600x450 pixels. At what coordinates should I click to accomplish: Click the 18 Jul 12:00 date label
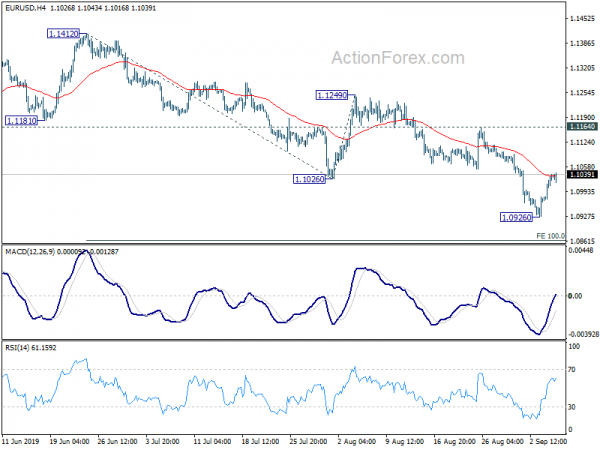pyautogui.click(x=261, y=441)
